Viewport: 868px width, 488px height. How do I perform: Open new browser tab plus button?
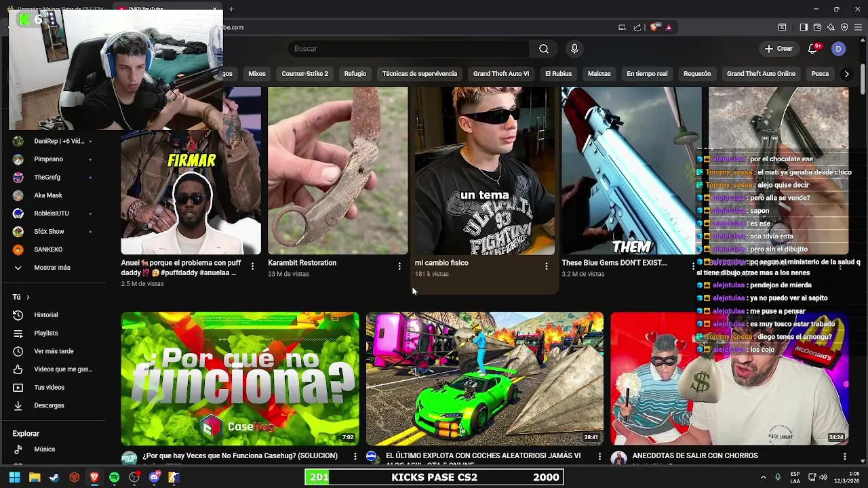[231, 9]
